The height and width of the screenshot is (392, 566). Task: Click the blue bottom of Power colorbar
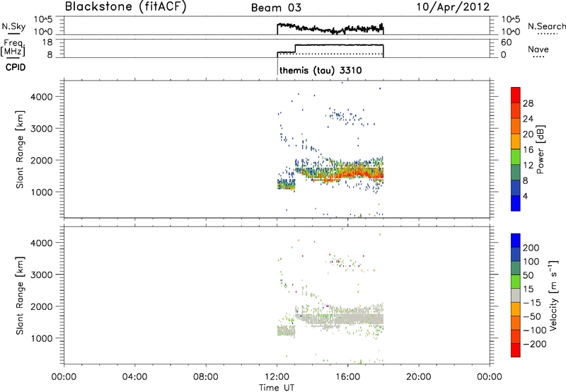(516, 203)
